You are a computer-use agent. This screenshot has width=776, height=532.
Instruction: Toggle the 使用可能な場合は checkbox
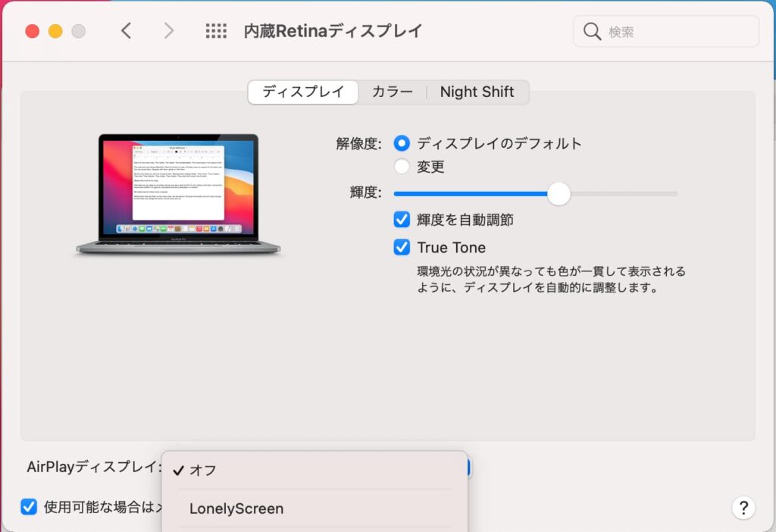[x=29, y=507]
